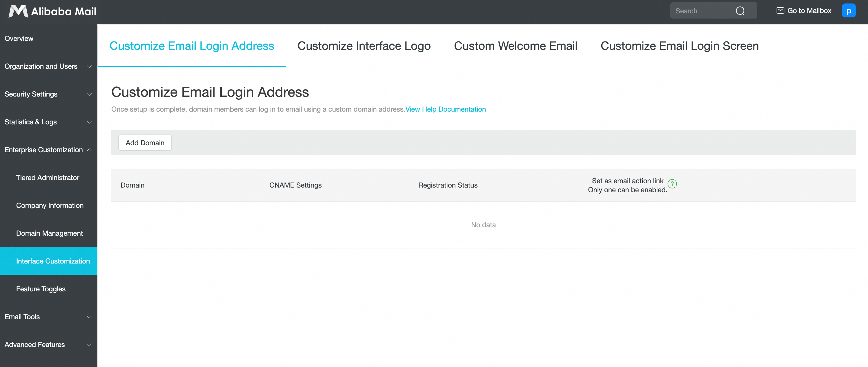
Task: Open Organization and Users menu
Action: tap(48, 66)
